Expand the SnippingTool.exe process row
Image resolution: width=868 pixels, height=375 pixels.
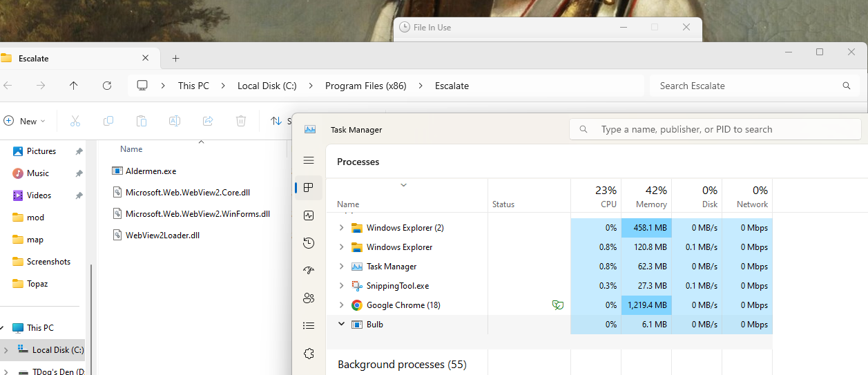tap(341, 285)
